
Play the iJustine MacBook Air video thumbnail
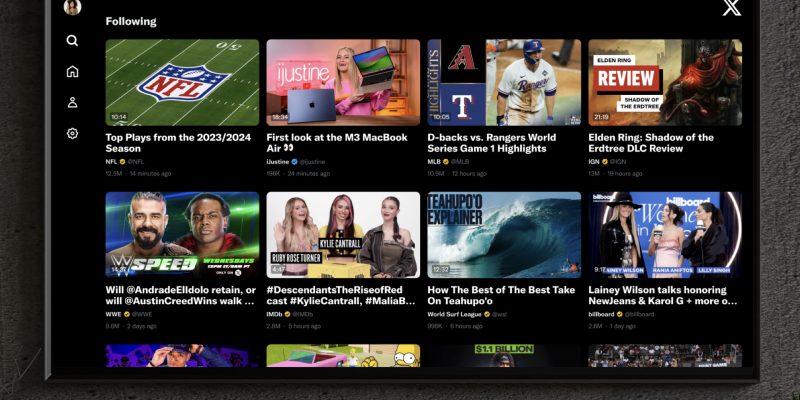point(343,83)
